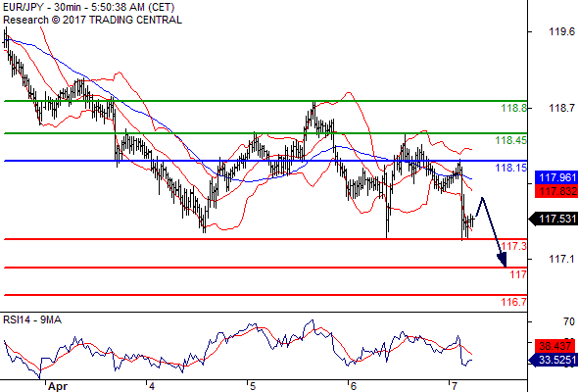Screen dimensions: 578x392
Task: Click the RSI 70 level label
Action: click(569, 321)
